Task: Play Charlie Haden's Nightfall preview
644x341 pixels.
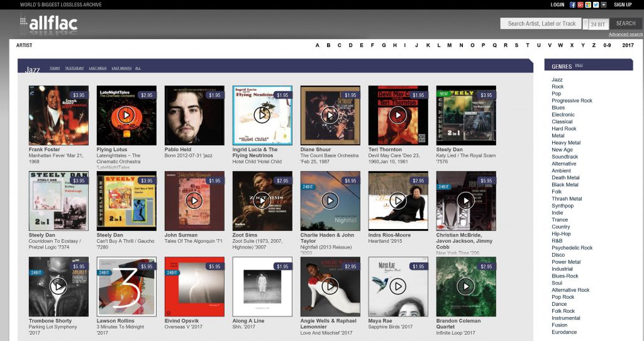Action: (x=330, y=201)
